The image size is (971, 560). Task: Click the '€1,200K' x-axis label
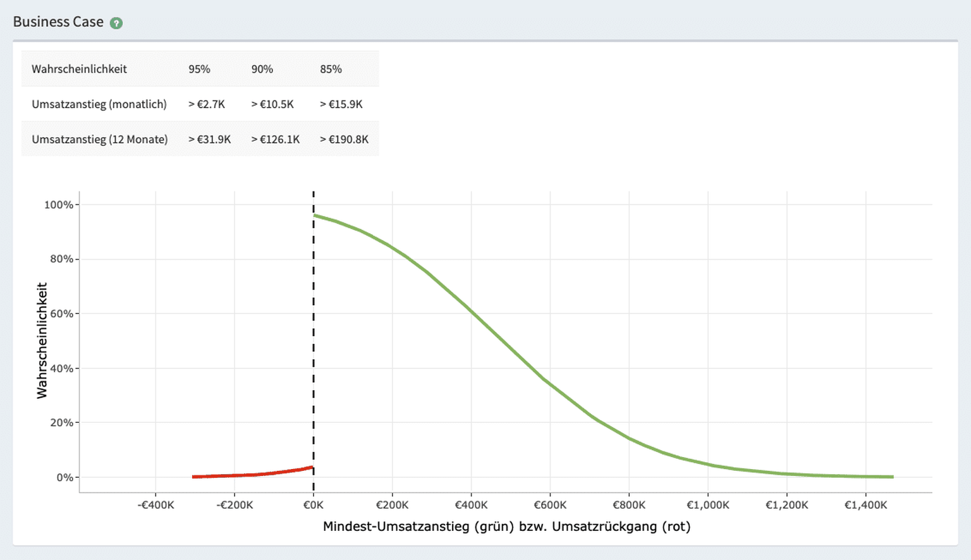point(787,505)
